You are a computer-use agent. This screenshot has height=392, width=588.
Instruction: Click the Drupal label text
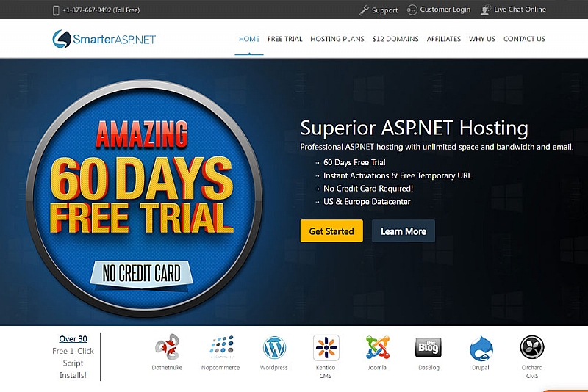[481, 368]
